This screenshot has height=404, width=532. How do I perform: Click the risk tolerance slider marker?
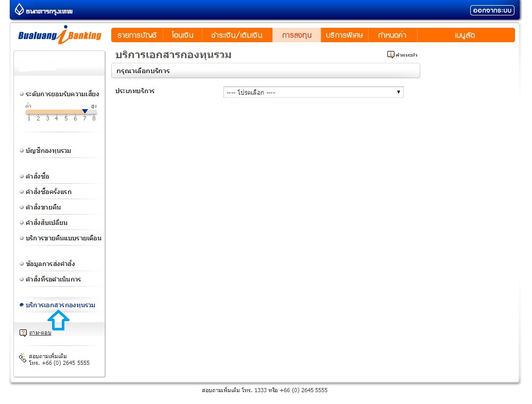(x=85, y=111)
